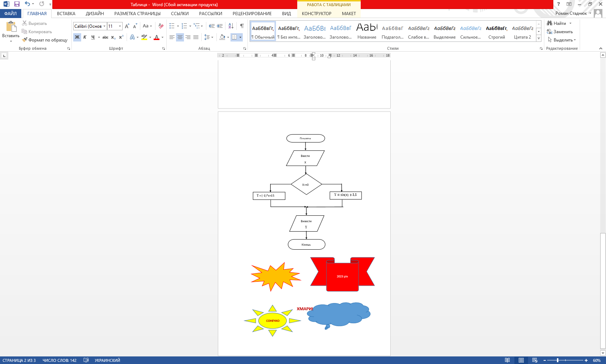
Task: Click the vertical scrollbar thumb
Action: coord(603,291)
